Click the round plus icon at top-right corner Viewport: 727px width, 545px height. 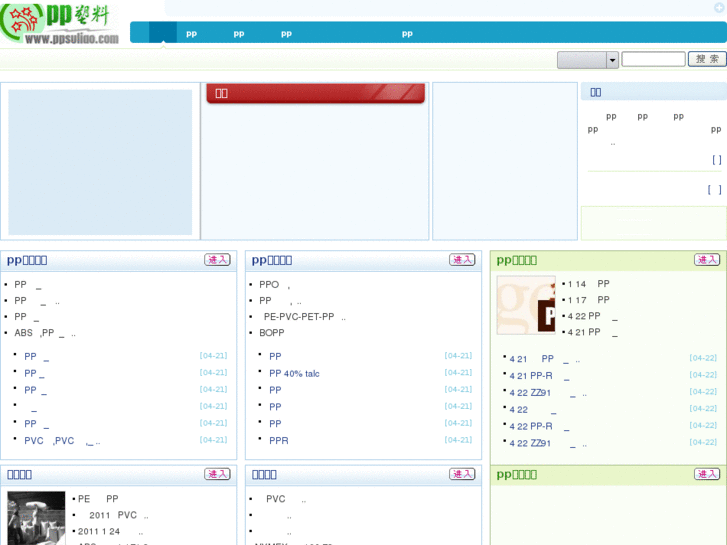[721, 7]
